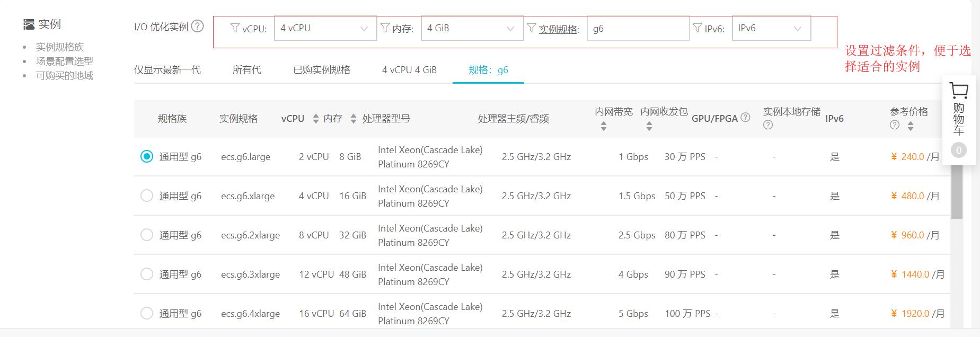Screen dimensions: 980x337
Task: Open the 可购买的地域 link
Action: tap(64, 76)
